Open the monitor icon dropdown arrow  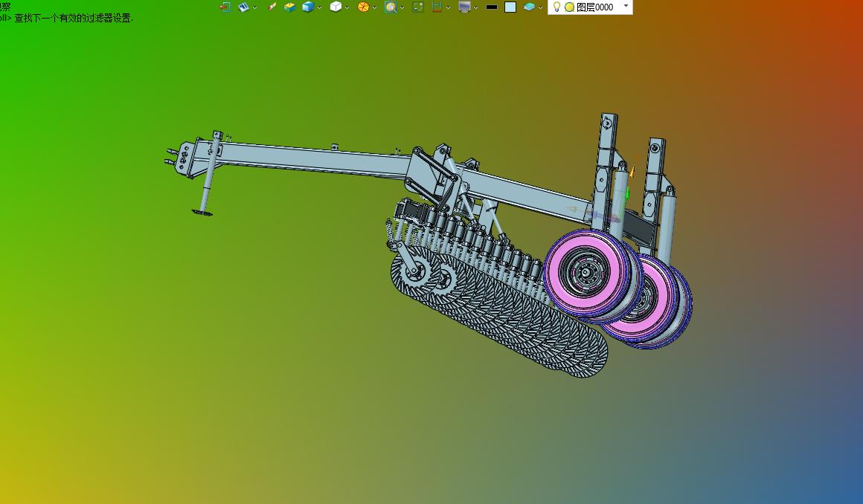tap(476, 7)
